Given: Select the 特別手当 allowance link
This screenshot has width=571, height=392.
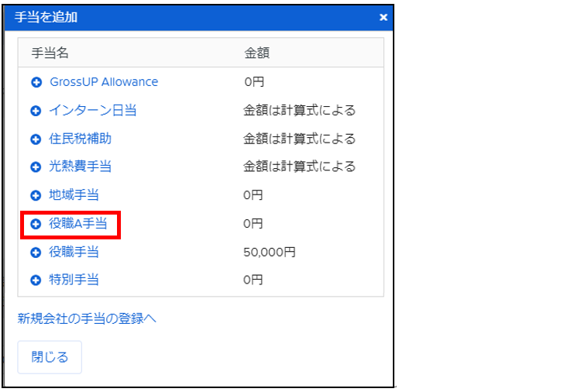Looking at the screenshot, I should coord(74,280).
